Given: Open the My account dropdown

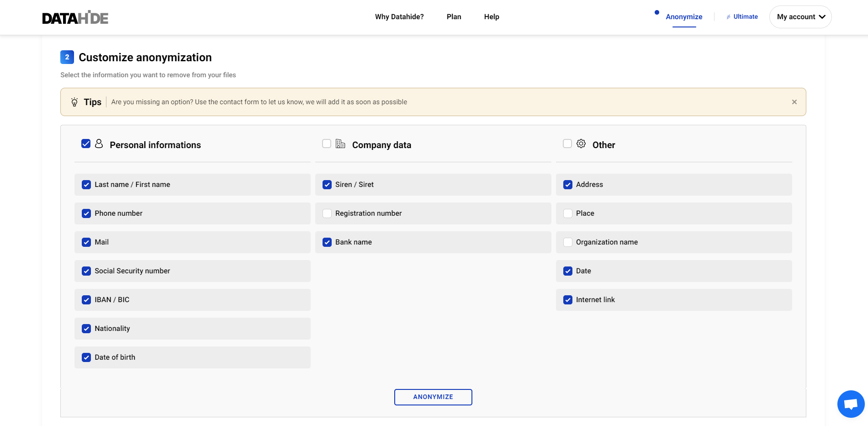Looking at the screenshot, I should 800,17.
